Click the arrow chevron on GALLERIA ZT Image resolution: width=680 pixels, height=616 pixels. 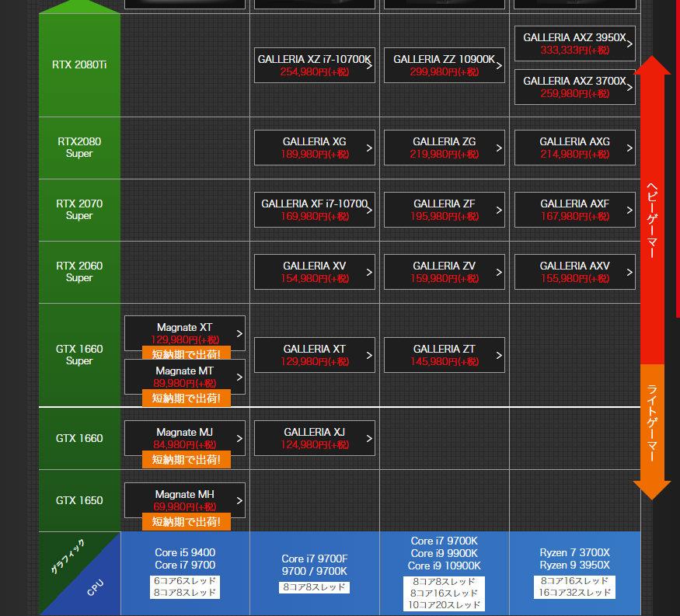pyautogui.click(x=499, y=356)
